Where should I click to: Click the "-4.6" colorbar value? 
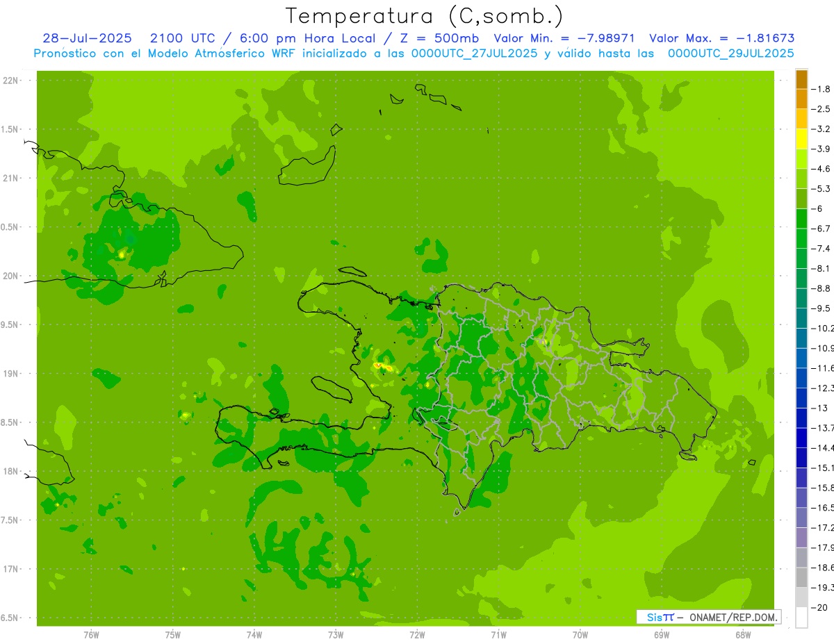[x=821, y=169]
